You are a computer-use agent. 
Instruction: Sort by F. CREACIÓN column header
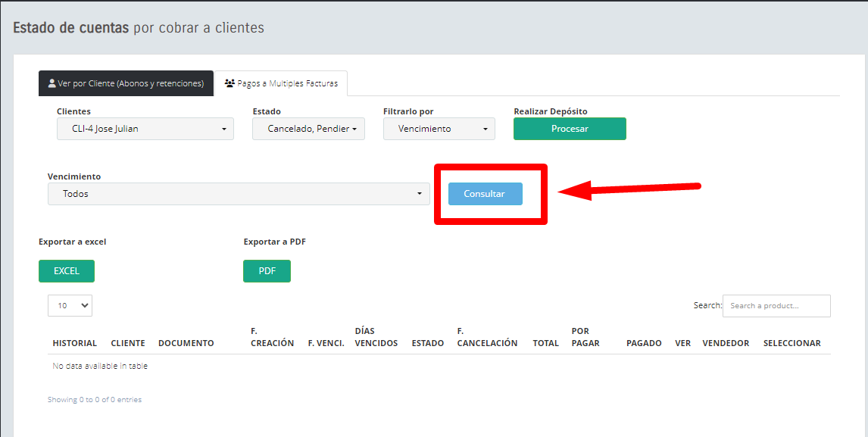pyautogui.click(x=273, y=337)
